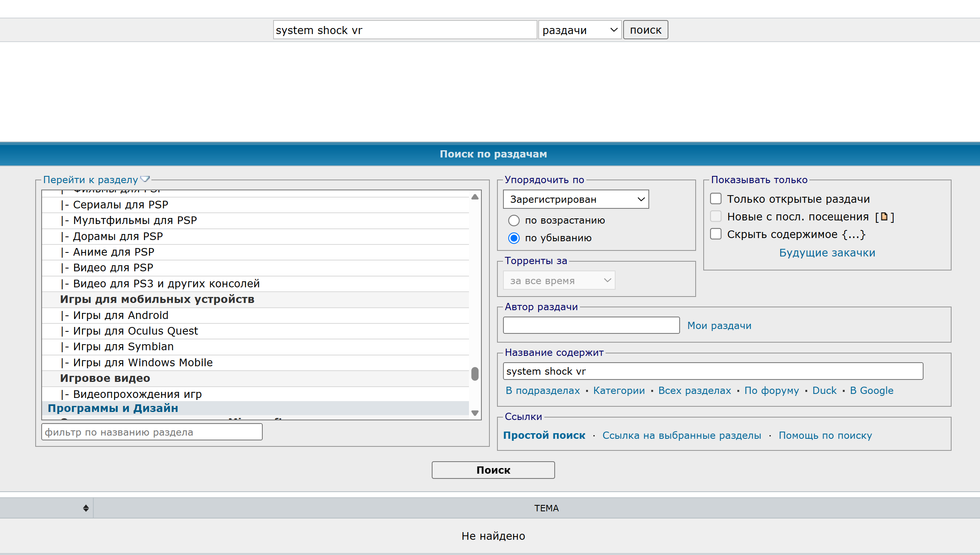The image size is (980, 555).
Task: Click Ссылка на выбранные разделы link
Action: tap(682, 435)
